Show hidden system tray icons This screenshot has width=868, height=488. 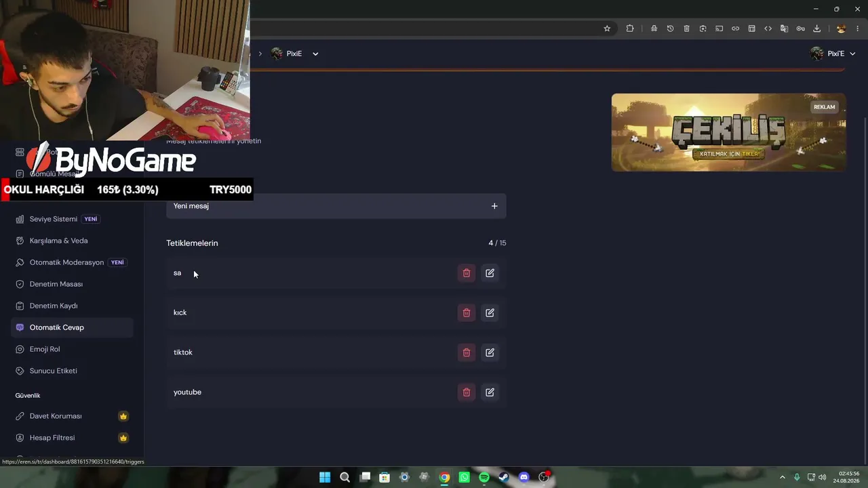coord(782,477)
